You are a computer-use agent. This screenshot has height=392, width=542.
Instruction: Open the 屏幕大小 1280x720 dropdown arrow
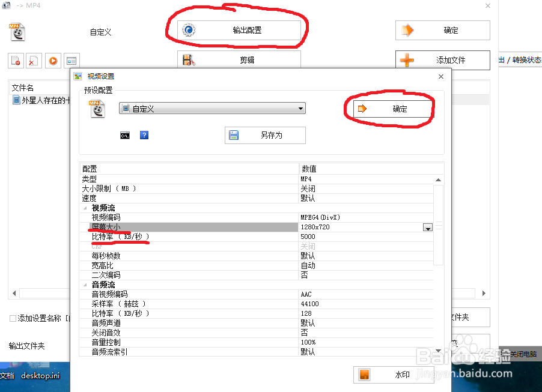(427, 227)
